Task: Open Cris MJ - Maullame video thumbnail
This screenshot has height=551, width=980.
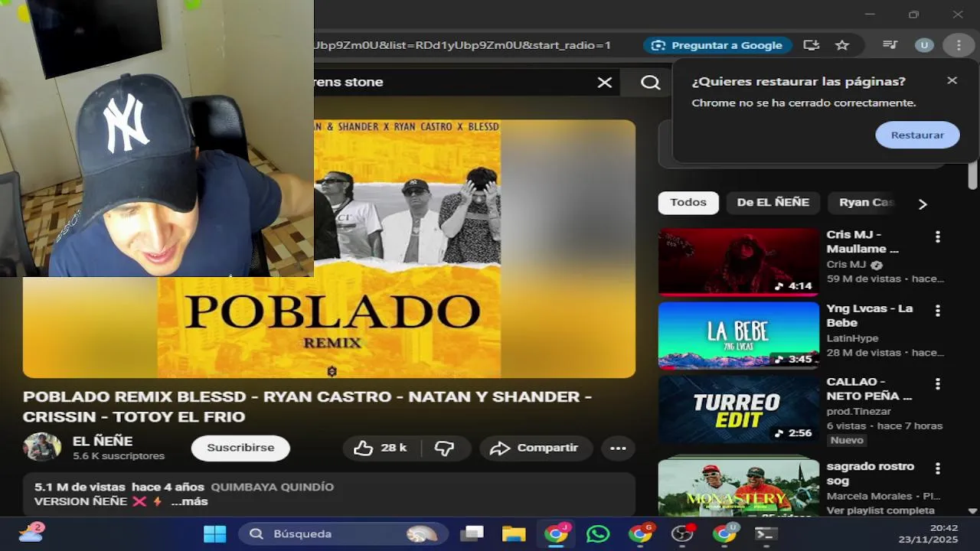Action: pos(739,262)
